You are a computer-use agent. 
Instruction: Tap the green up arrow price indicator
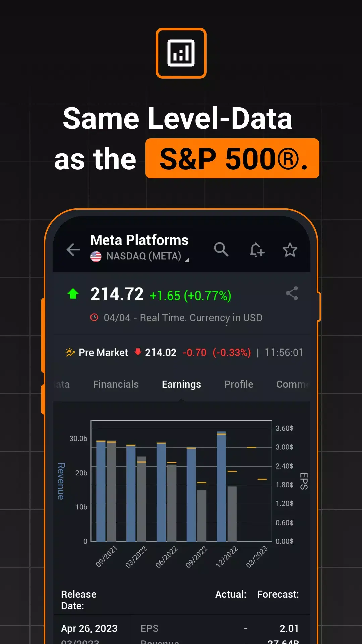tap(73, 294)
